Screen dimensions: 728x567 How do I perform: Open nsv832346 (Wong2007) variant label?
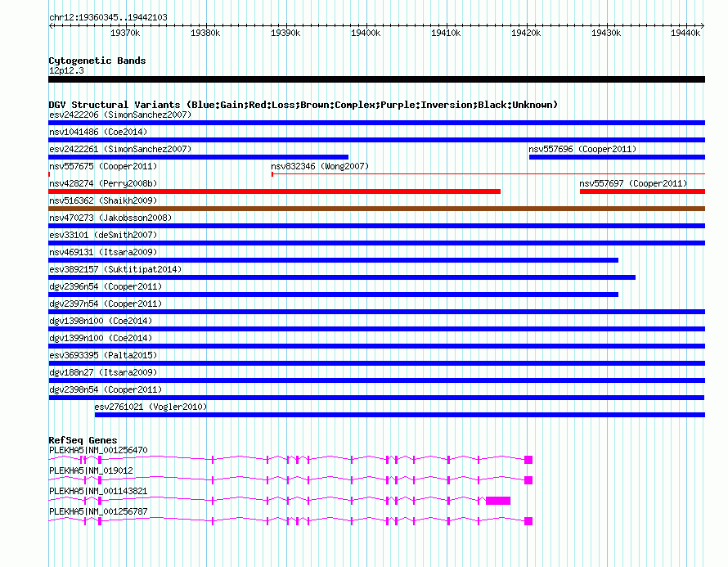click(x=320, y=166)
